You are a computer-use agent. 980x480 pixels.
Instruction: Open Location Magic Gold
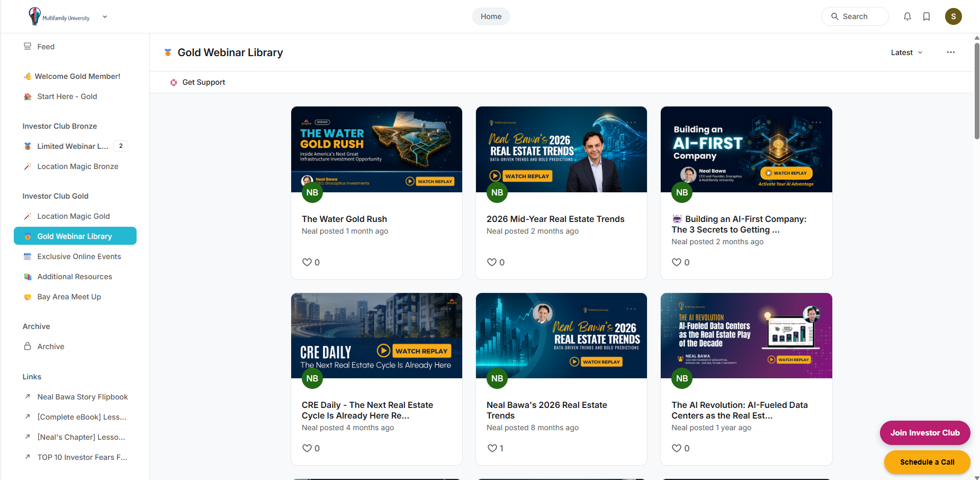coord(75,216)
